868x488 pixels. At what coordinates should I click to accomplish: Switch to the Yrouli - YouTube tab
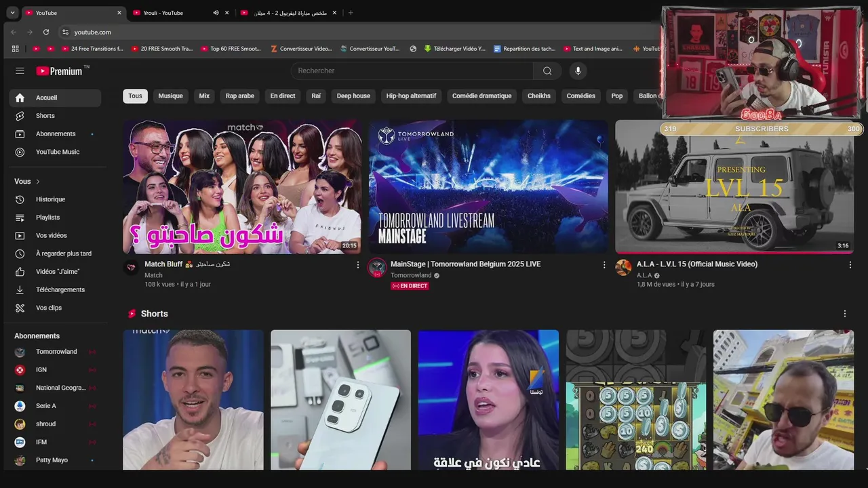pyautogui.click(x=180, y=13)
